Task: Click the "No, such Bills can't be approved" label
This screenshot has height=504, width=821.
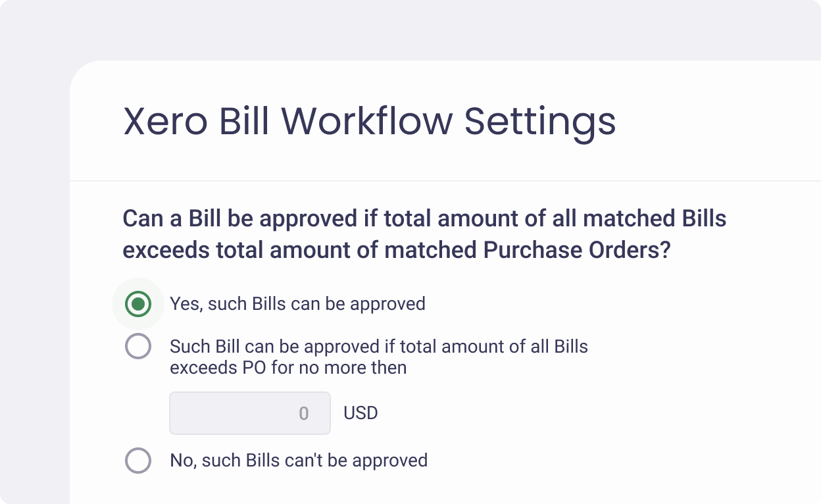Action: point(299,461)
